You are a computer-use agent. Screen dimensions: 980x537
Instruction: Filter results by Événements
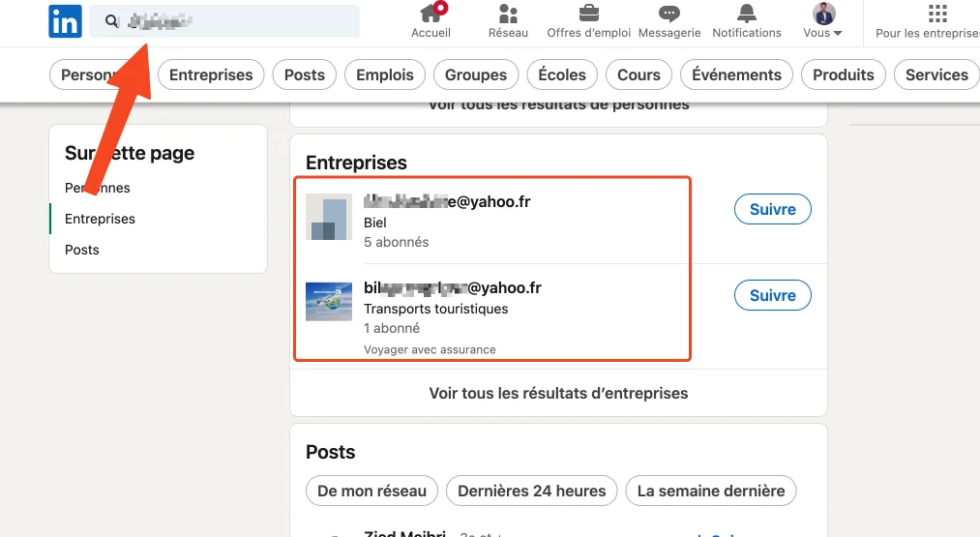pyautogui.click(x=736, y=75)
